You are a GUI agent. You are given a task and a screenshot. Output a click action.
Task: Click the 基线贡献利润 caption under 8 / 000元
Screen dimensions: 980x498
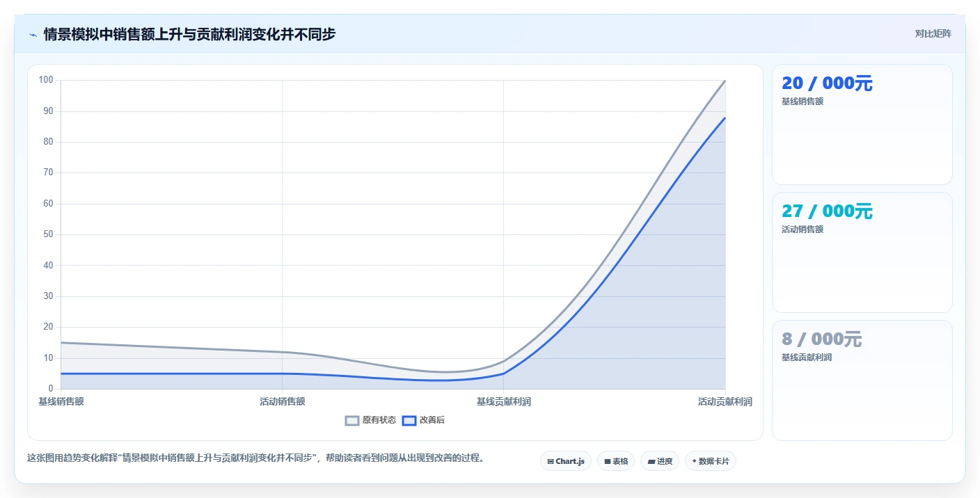tap(807, 358)
